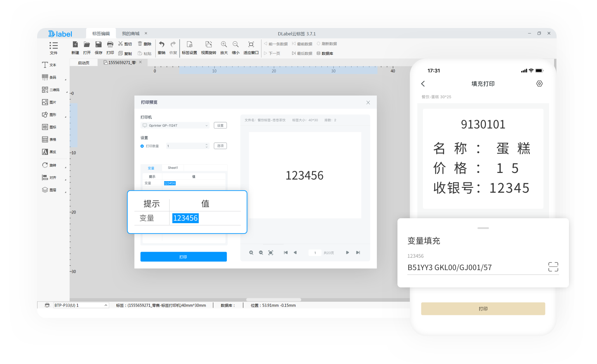
Task: Select the 二维码 QR code tool
Action: (x=51, y=90)
